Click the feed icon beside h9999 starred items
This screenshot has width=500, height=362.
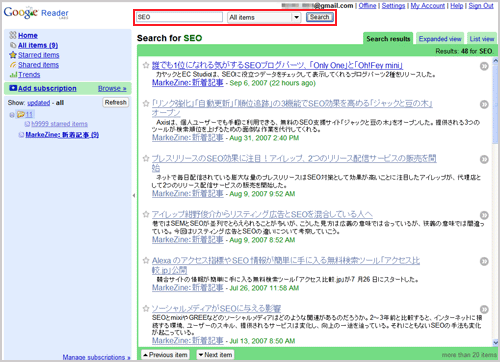point(27,124)
